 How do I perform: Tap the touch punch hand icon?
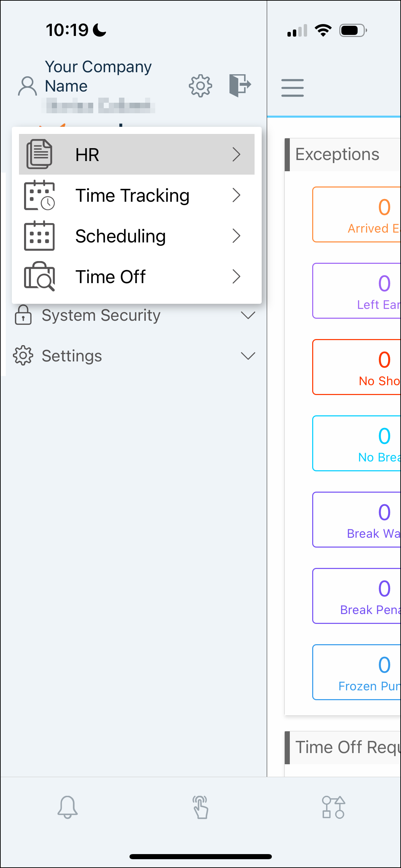(200, 807)
